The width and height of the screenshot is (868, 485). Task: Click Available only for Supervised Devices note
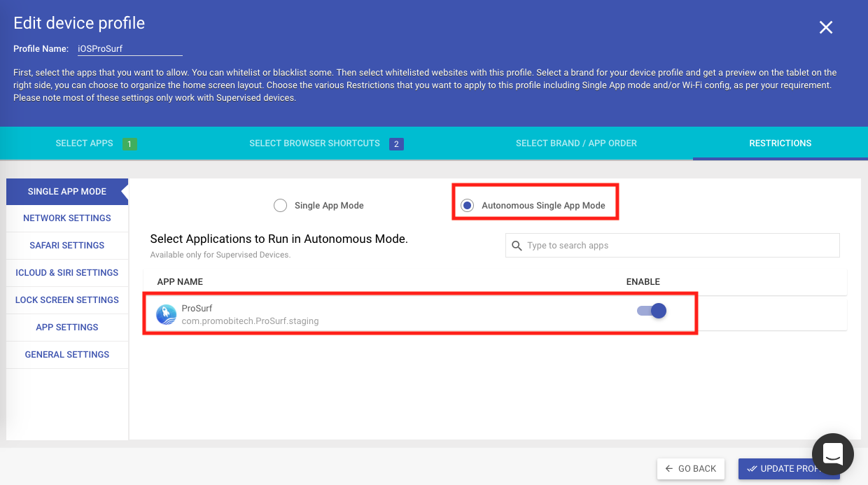click(220, 255)
